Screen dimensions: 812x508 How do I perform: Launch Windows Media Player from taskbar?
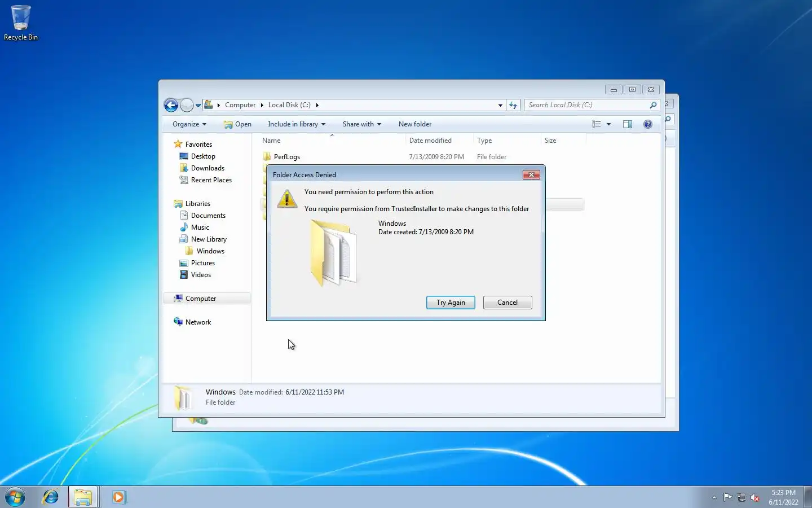118,497
